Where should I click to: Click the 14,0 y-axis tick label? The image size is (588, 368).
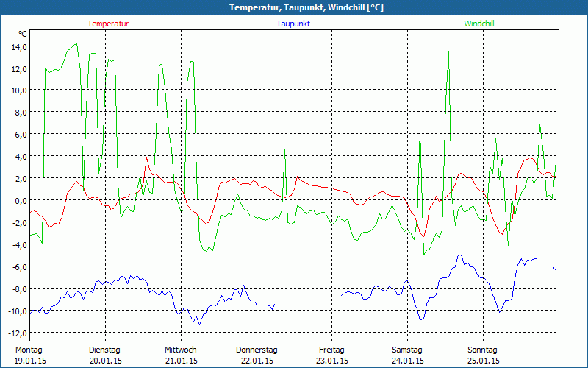point(18,46)
